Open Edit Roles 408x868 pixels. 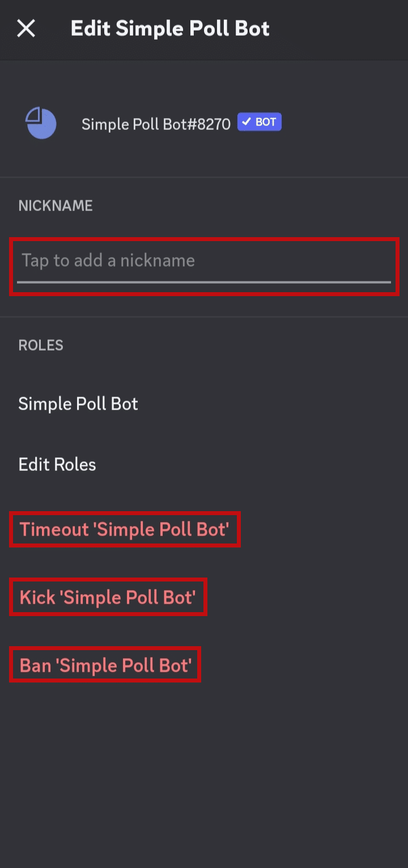coord(57,464)
